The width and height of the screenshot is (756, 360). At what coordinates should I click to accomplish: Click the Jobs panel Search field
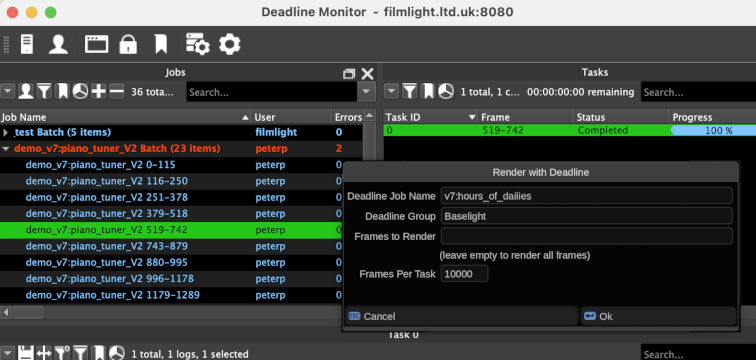tap(271, 92)
